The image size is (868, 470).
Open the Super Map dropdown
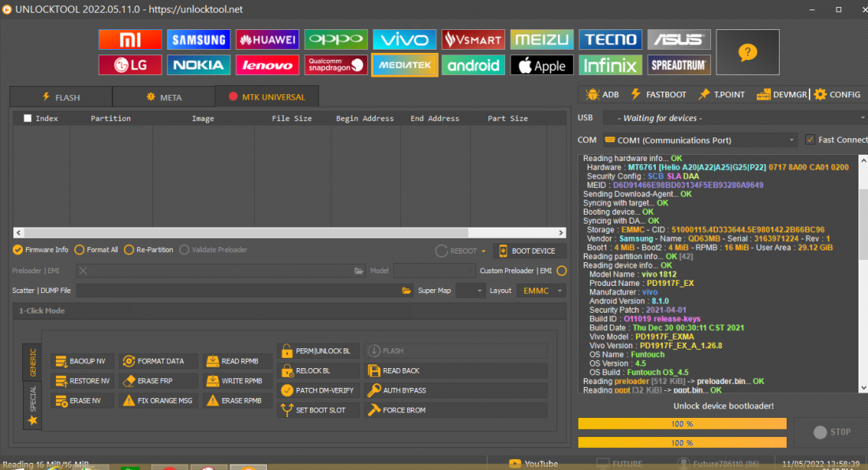pos(470,291)
